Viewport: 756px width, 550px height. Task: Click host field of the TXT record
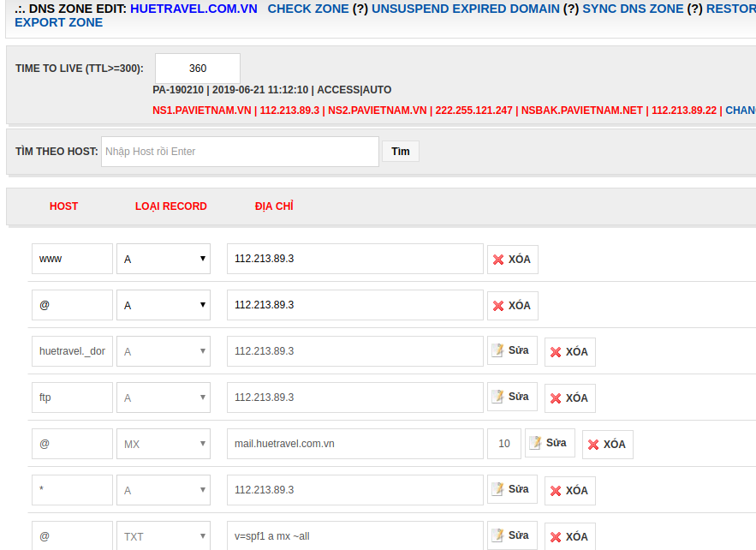(x=72, y=536)
